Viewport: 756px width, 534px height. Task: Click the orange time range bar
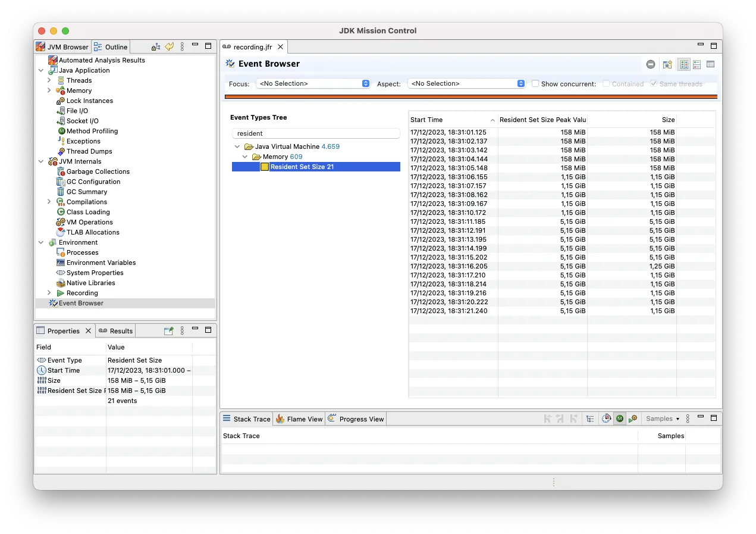click(x=470, y=96)
